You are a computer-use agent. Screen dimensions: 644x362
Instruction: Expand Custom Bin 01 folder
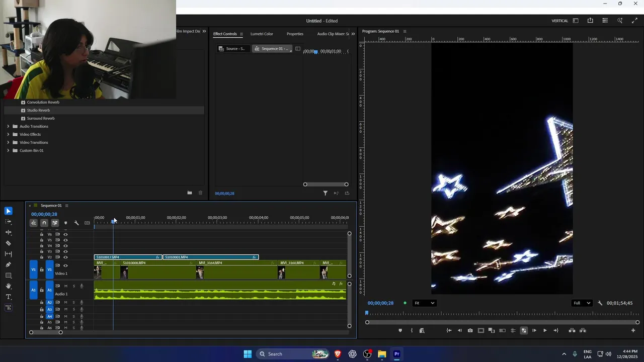pos(8,150)
